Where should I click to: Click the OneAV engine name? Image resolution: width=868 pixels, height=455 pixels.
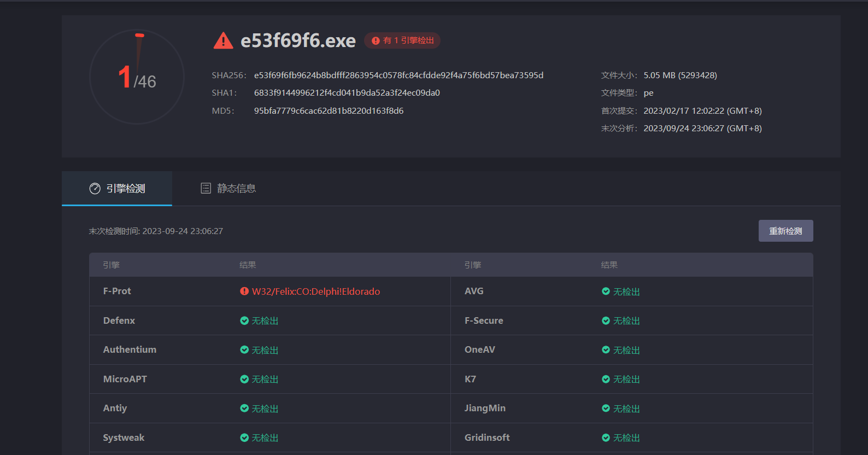(x=480, y=349)
